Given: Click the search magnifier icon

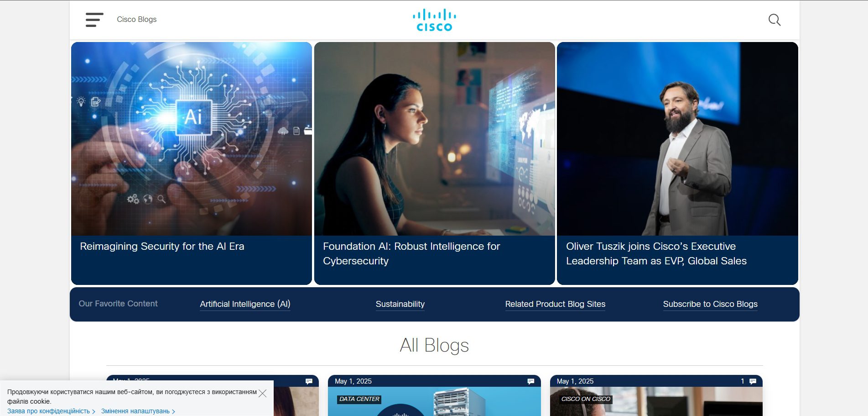Looking at the screenshot, I should pos(774,20).
